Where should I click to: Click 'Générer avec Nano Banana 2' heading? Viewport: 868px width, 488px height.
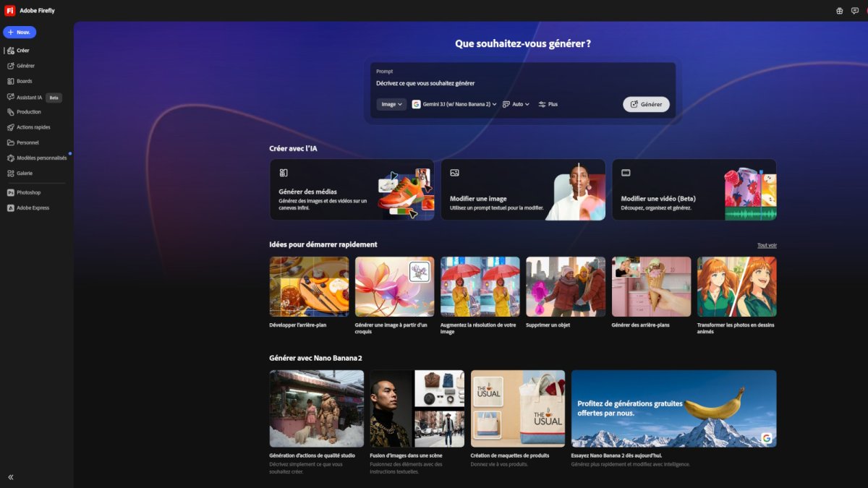(x=315, y=358)
